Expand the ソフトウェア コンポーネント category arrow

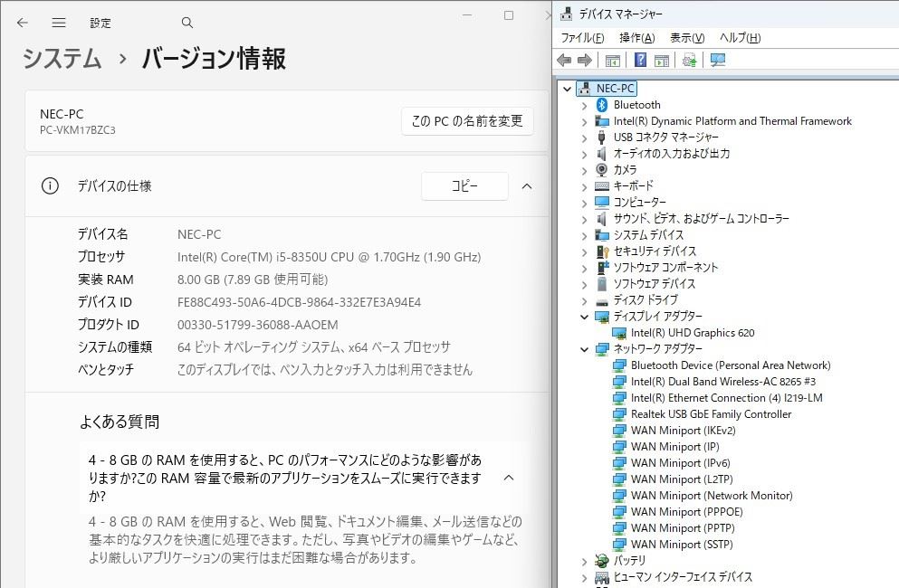[584, 268]
